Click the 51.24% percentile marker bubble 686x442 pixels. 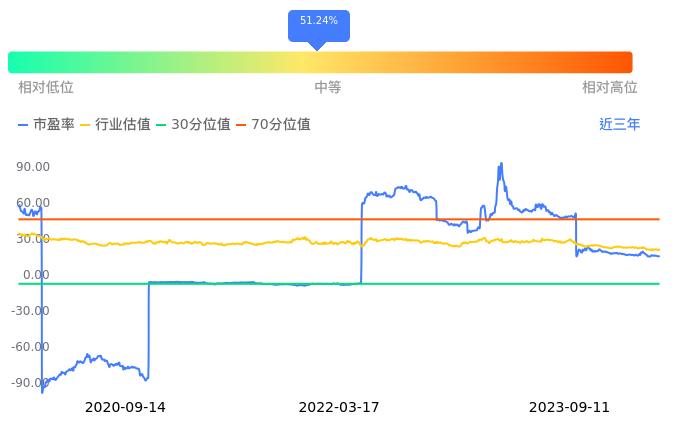click(319, 22)
